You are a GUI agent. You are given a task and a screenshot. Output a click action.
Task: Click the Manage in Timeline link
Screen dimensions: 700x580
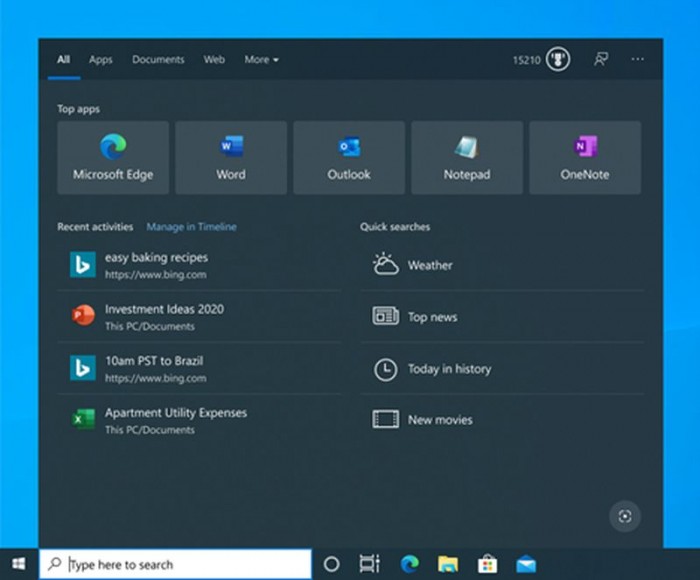click(x=191, y=227)
